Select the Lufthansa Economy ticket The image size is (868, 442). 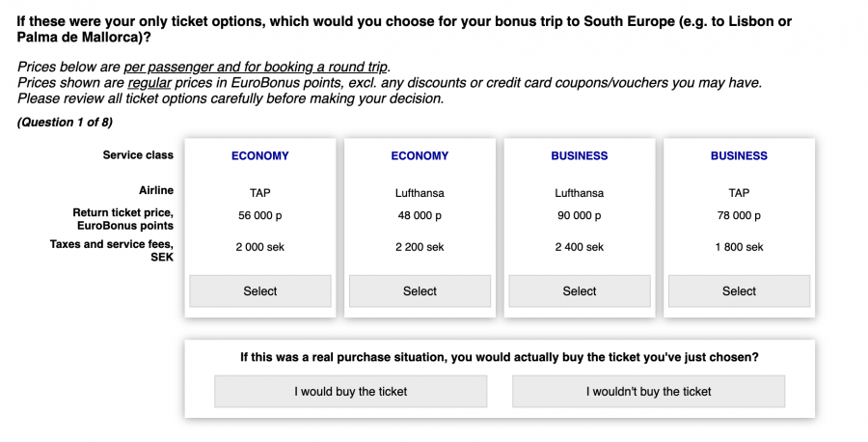click(x=420, y=291)
